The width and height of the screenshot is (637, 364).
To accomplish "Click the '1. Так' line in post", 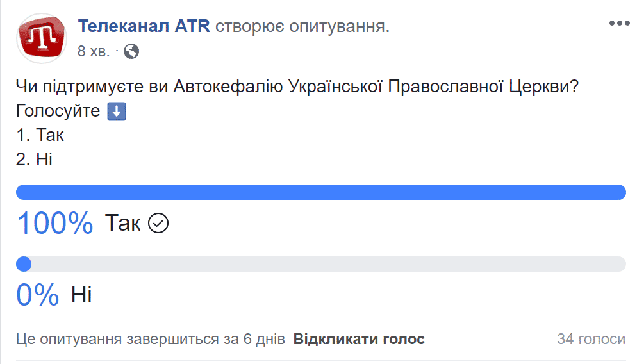I will point(40,135).
